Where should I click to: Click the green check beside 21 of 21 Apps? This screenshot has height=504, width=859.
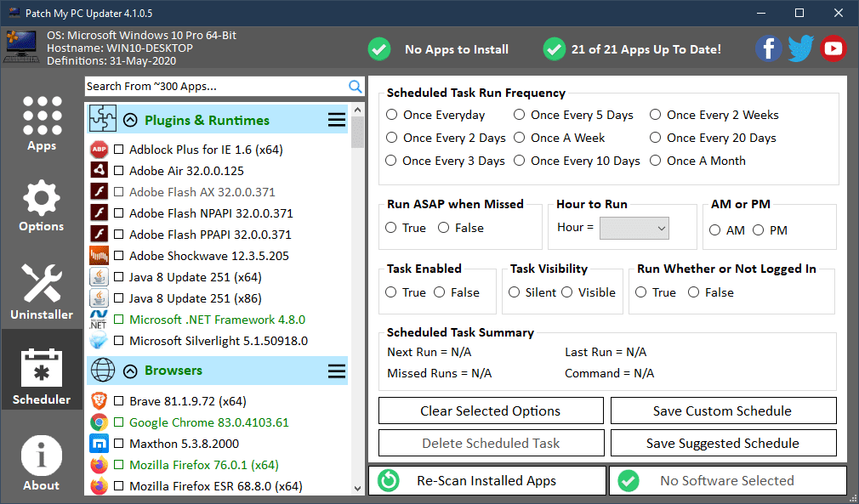tap(554, 49)
